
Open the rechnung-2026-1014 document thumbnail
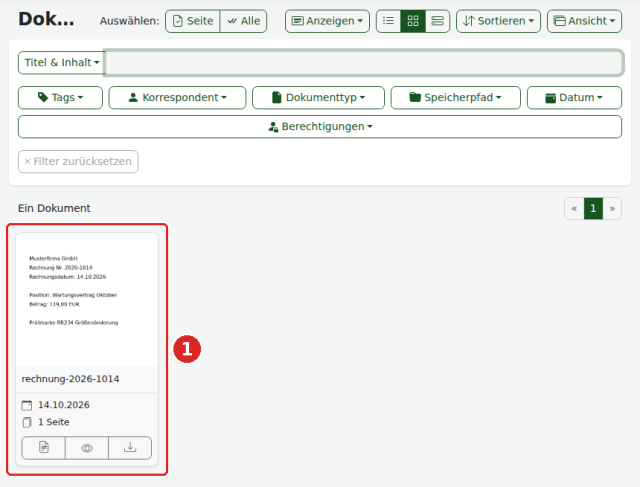tap(87, 300)
